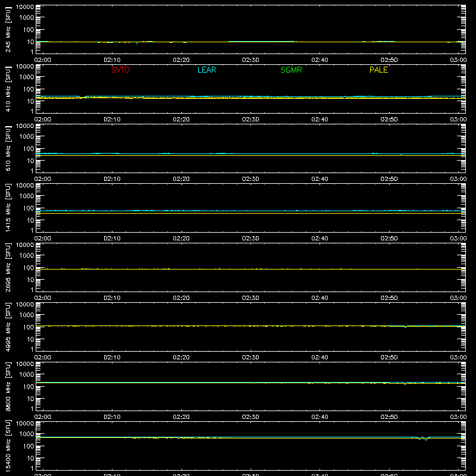Click 02:10 time label below 1415 MHz plot
Image resolution: width=476 pixels, height=476 pixels.
point(112,239)
